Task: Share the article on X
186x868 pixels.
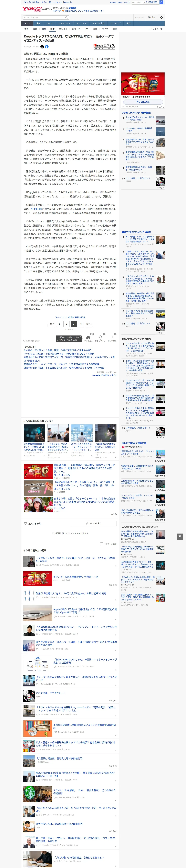Action: click(x=42, y=47)
